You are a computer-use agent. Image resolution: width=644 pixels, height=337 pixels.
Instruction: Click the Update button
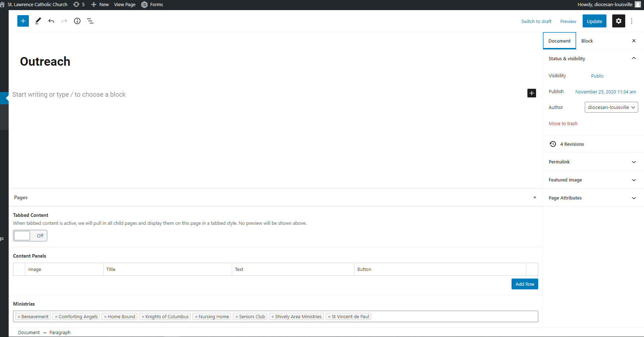tap(594, 21)
